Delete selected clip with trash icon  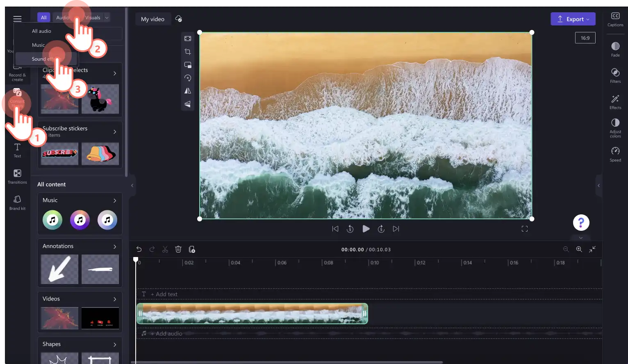(x=178, y=249)
